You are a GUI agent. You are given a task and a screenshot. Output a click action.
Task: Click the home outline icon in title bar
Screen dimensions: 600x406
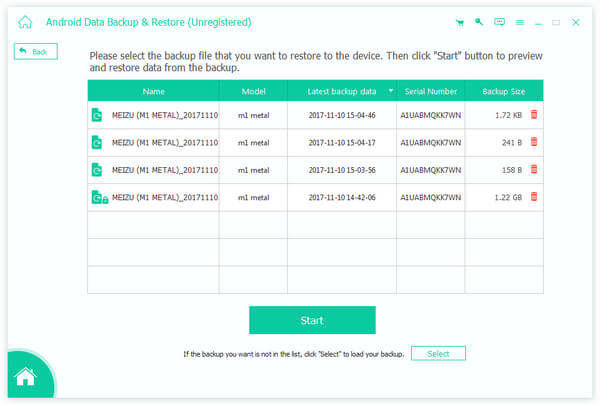(x=25, y=22)
